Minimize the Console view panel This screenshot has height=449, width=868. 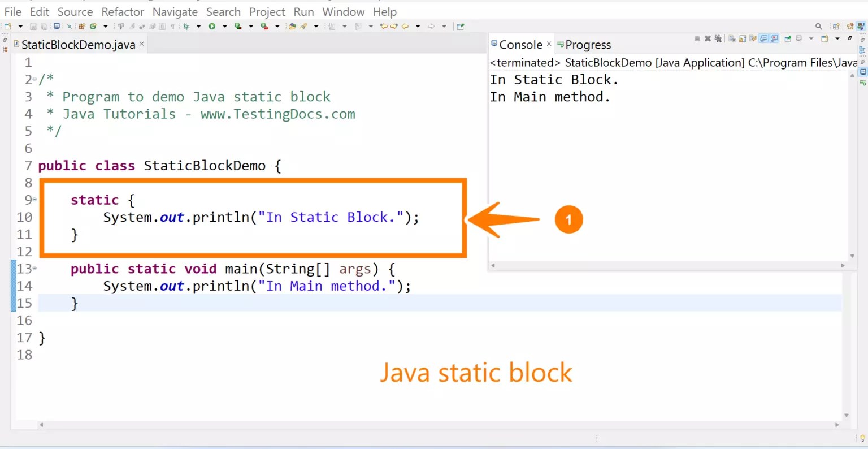click(x=850, y=38)
